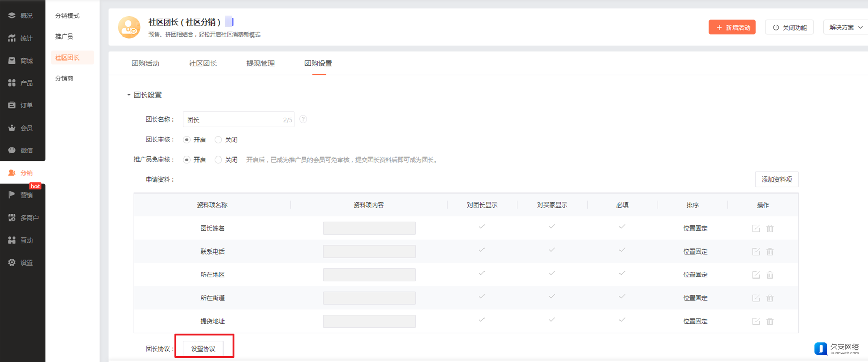Open the 概况 overview sidebar icon
The width and height of the screenshot is (868, 362).
(x=11, y=16)
